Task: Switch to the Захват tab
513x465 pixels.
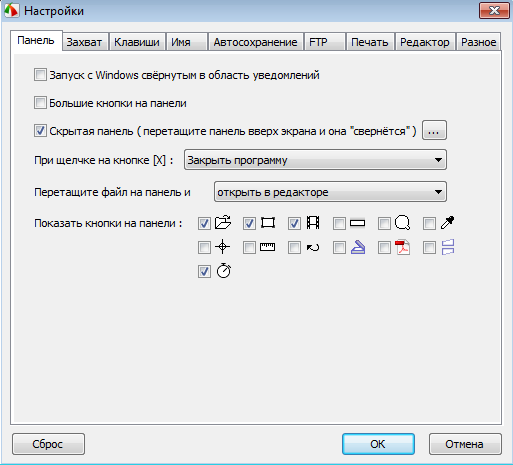Action: coord(84,42)
